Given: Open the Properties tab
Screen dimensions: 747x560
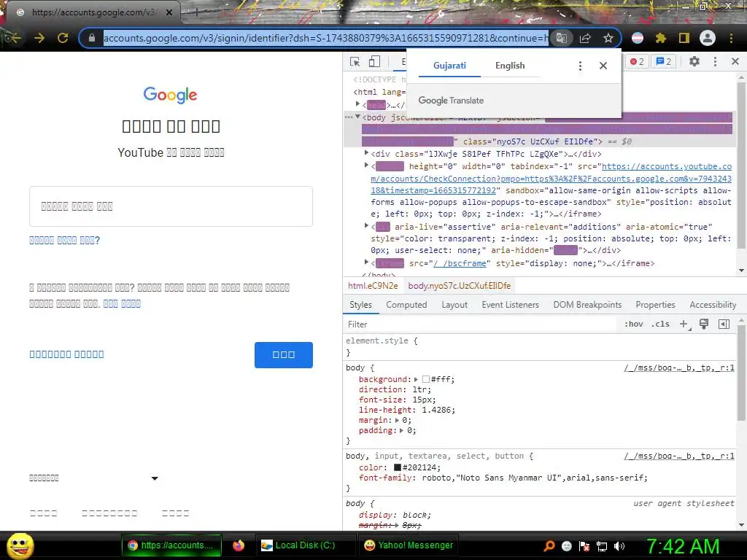Looking at the screenshot, I should [656, 305].
